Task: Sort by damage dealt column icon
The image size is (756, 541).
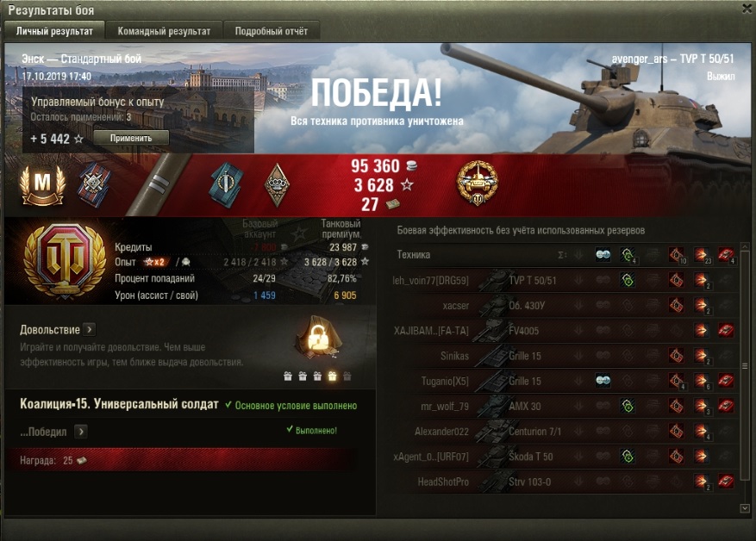Action: (702, 255)
